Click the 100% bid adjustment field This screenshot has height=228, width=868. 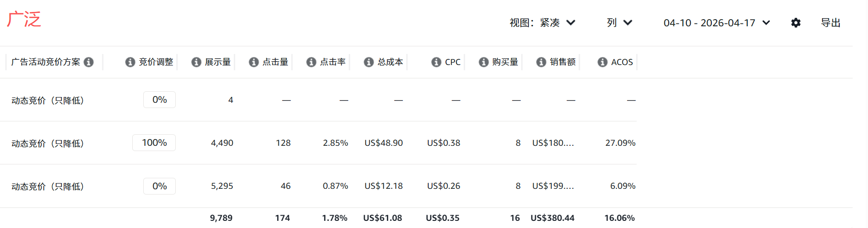pos(154,143)
